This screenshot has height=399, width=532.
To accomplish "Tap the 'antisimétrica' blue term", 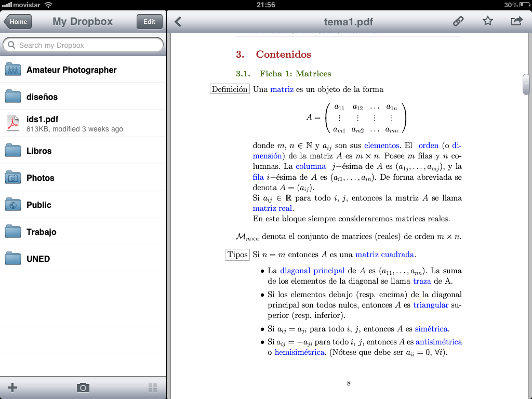I will [439, 342].
